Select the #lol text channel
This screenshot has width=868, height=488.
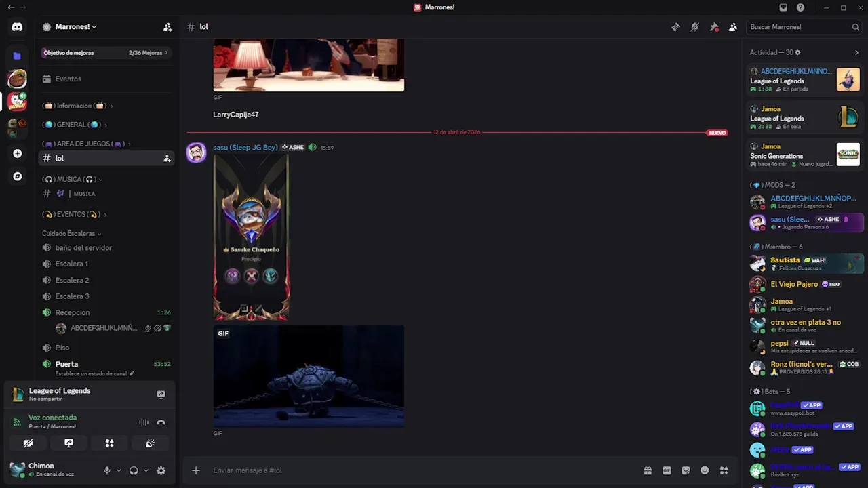tap(105, 158)
